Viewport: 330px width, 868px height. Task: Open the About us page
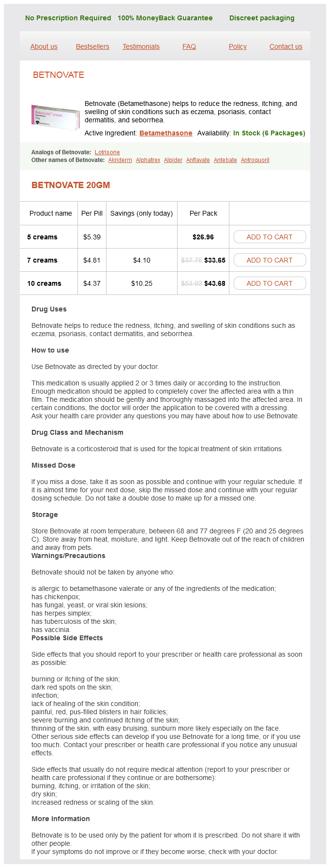pos(44,46)
